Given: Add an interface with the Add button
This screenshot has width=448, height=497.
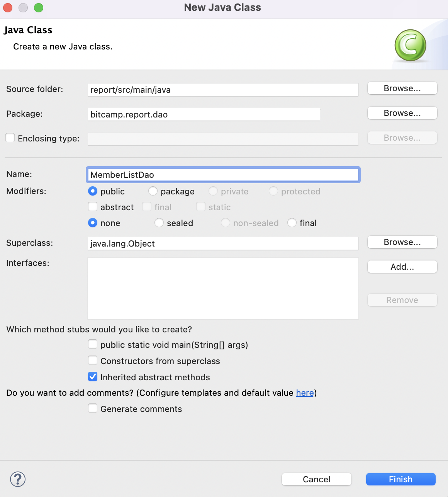Looking at the screenshot, I should coord(402,267).
